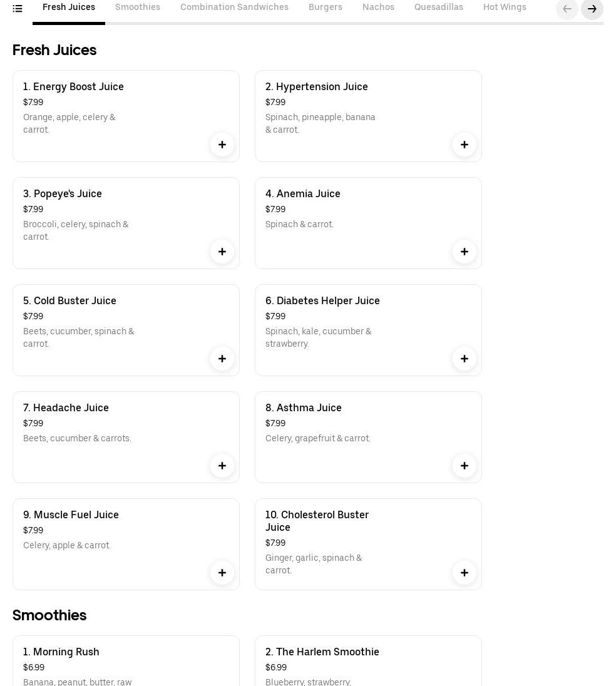Add Asthma Juice to cart
Viewport: 616px width, 686px height.
click(464, 466)
